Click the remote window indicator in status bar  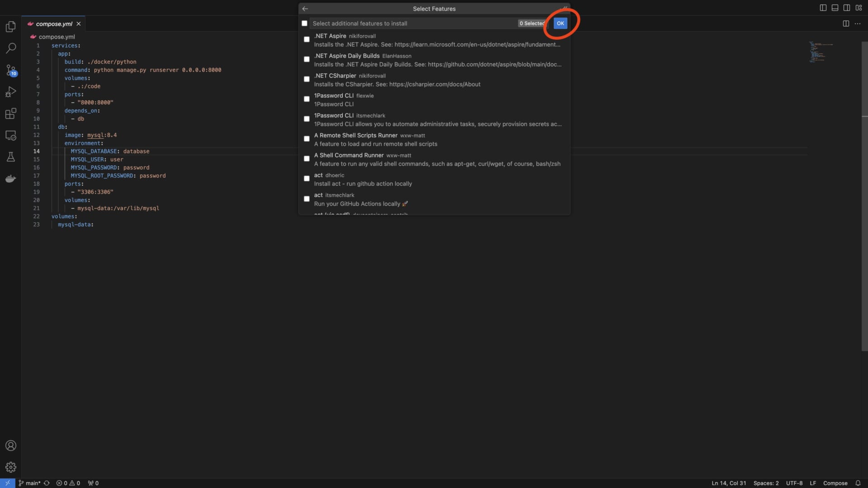tap(8, 483)
